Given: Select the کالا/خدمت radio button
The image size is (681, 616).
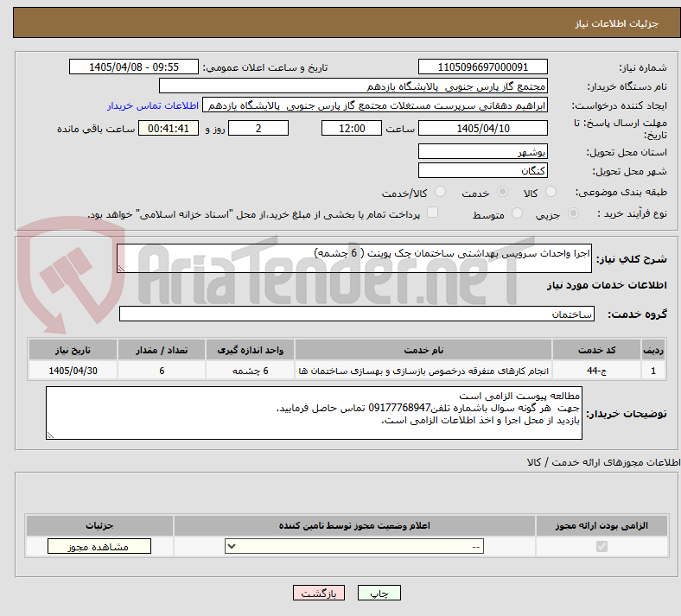Looking at the screenshot, I should [440, 192].
